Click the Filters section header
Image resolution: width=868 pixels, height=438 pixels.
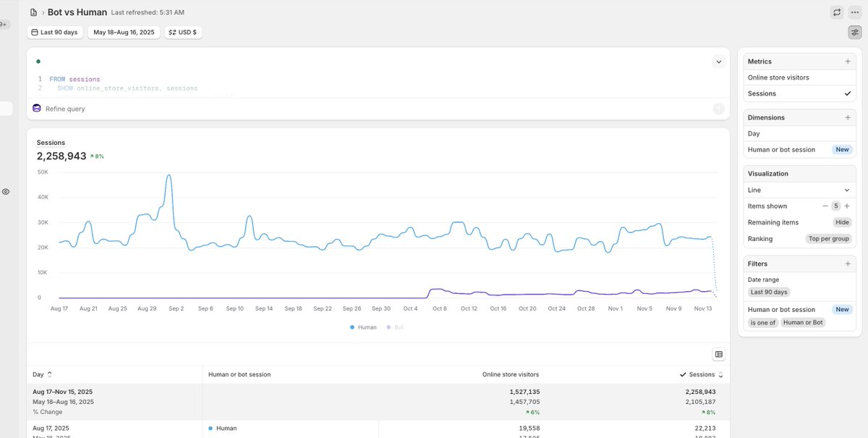tap(757, 264)
